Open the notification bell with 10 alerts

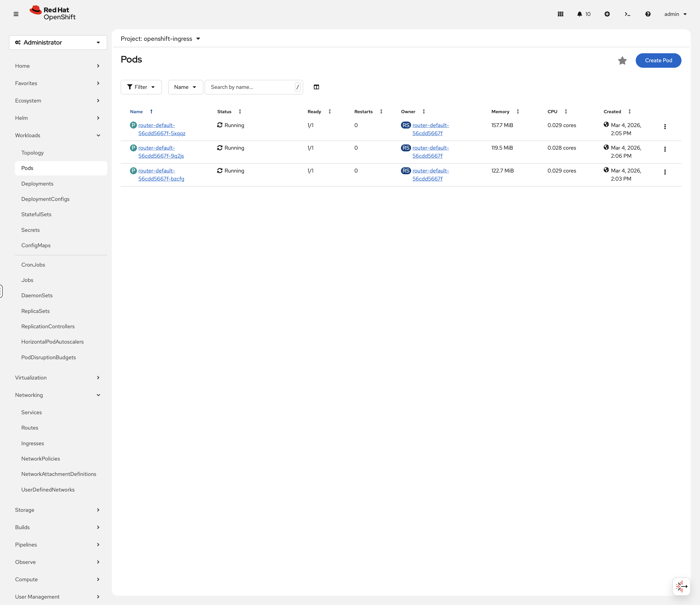pyautogui.click(x=583, y=14)
